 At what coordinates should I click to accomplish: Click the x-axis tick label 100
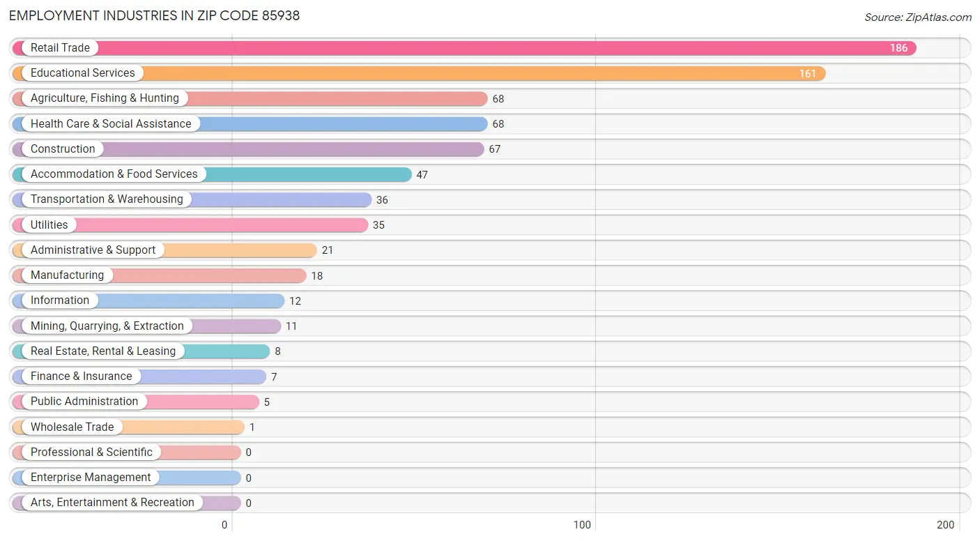pyautogui.click(x=582, y=525)
